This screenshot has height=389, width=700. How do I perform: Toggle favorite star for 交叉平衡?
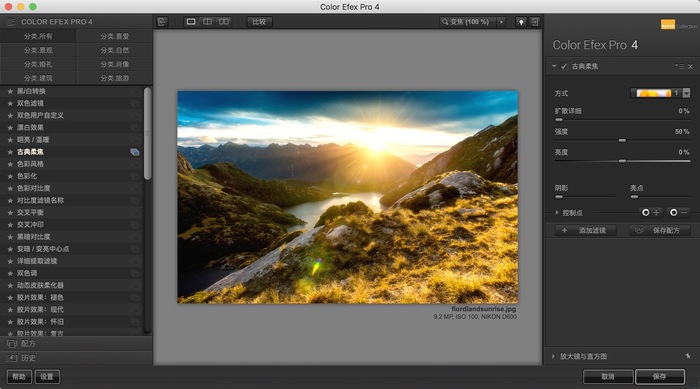click(x=10, y=213)
